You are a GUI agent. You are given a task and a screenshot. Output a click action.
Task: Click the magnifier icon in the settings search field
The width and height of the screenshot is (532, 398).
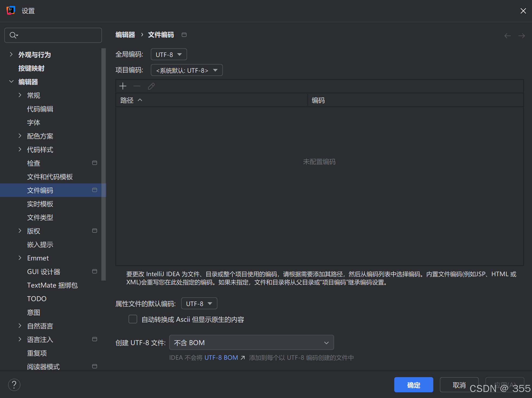(x=13, y=35)
